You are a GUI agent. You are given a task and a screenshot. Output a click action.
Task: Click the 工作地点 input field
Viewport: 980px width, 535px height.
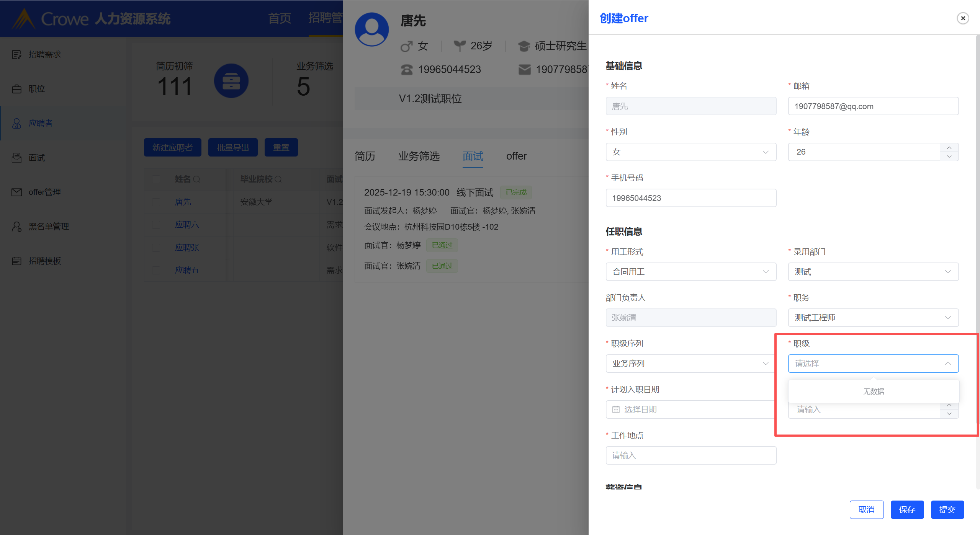[690, 455]
